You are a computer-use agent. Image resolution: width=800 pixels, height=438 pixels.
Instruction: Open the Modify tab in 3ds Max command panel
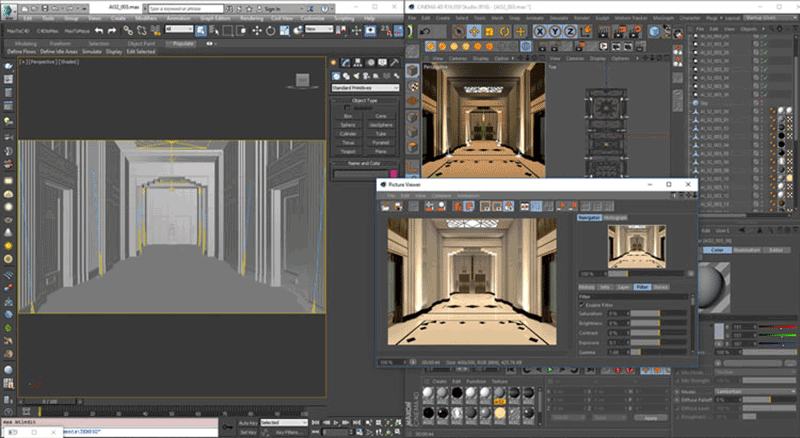(346, 63)
